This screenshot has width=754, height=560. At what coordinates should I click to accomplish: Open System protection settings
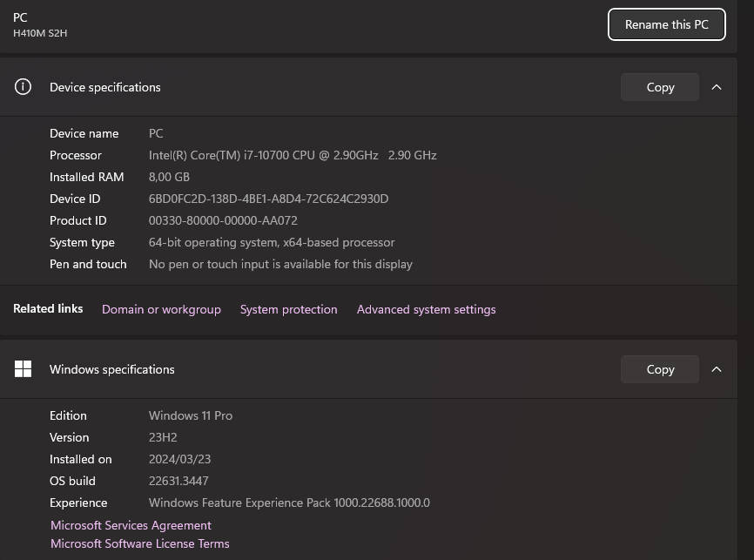click(288, 309)
